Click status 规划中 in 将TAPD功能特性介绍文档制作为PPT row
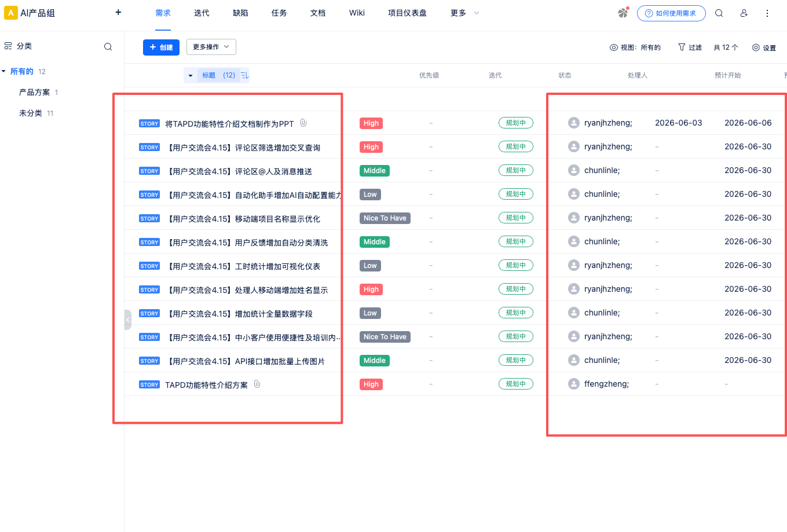Screen dimensions: 787x532 pos(516,123)
